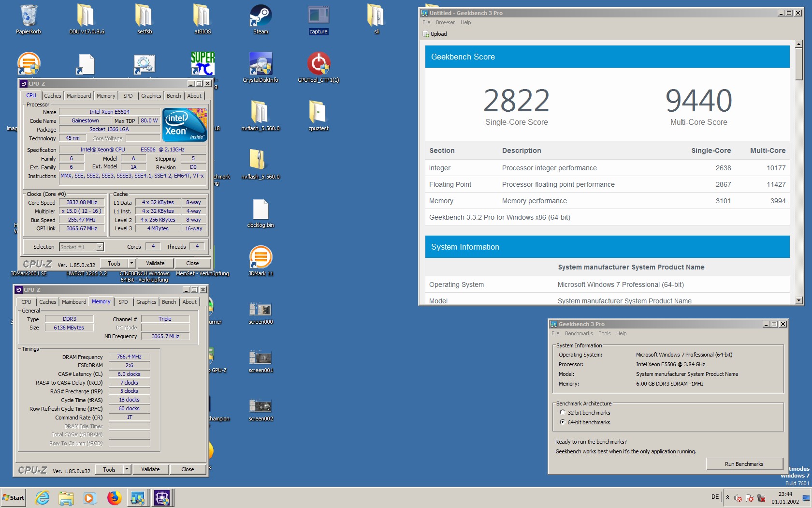Screen dimensions: 812x508
Task: Open the SPD tab in upper CPU-Z
Action: tap(128, 96)
